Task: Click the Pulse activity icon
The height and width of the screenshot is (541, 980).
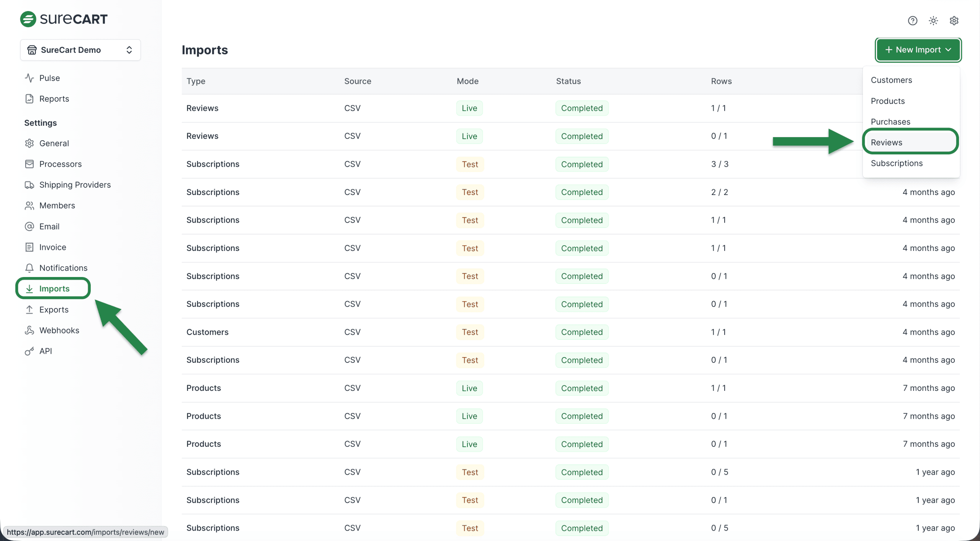Action: (29, 78)
